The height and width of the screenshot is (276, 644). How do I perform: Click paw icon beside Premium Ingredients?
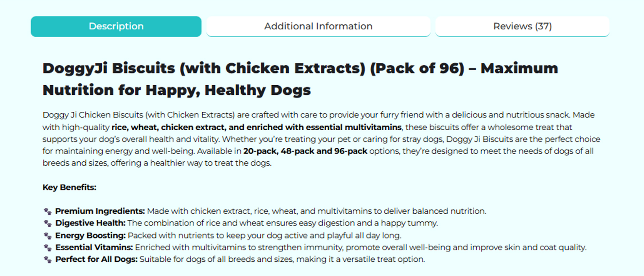[x=48, y=211]
